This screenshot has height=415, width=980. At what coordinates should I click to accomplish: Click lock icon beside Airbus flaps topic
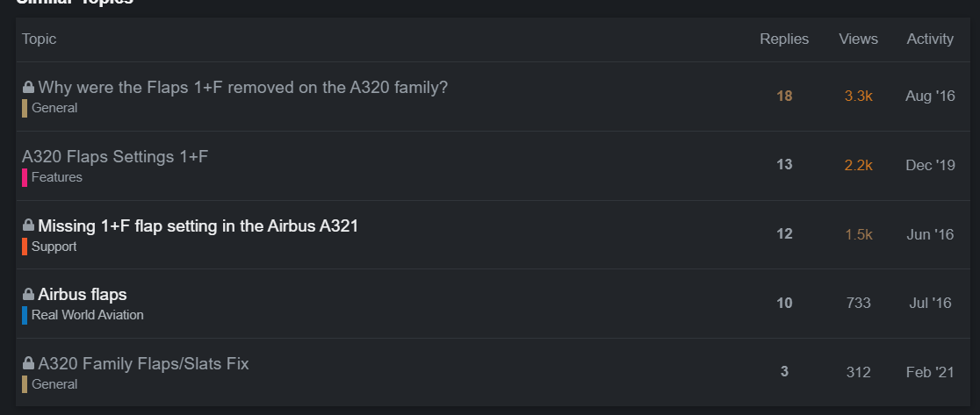coord(28,295)
